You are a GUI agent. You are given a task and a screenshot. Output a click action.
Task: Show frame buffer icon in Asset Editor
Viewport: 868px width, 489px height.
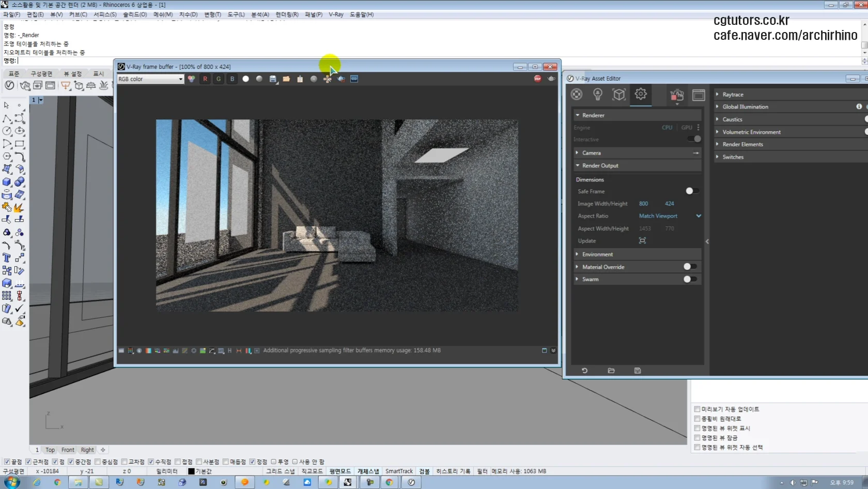[699, 95]
